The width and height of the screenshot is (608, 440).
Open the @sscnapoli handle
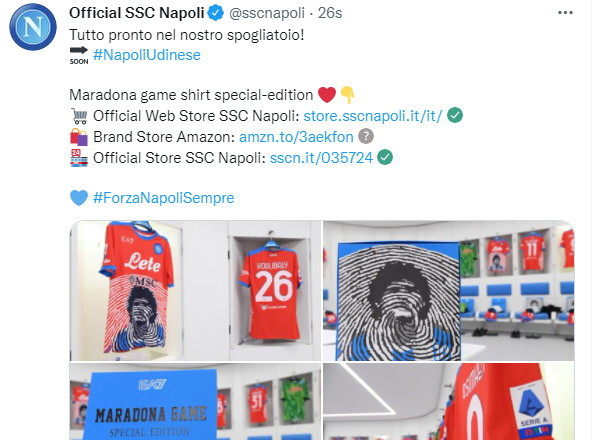coord(267,13)
